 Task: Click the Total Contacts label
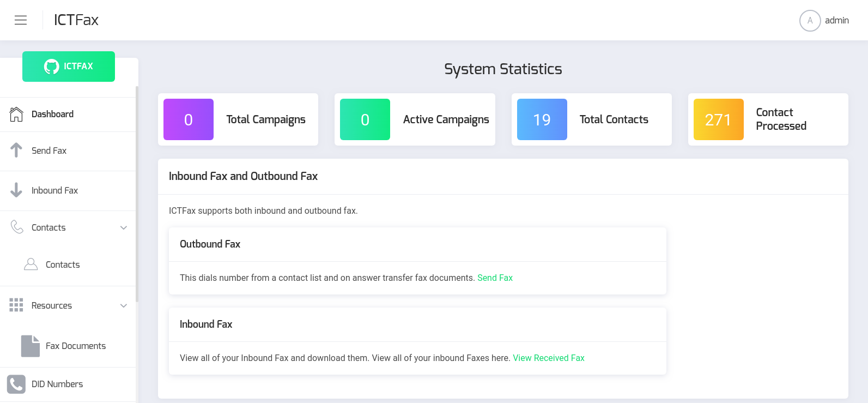[x=614, y=119]
